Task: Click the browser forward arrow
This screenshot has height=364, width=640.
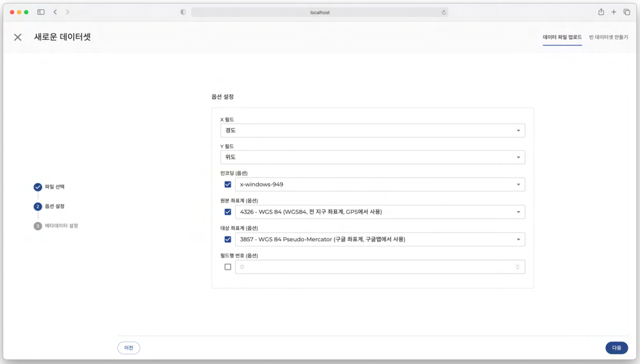Action: (x=67, y=12)
